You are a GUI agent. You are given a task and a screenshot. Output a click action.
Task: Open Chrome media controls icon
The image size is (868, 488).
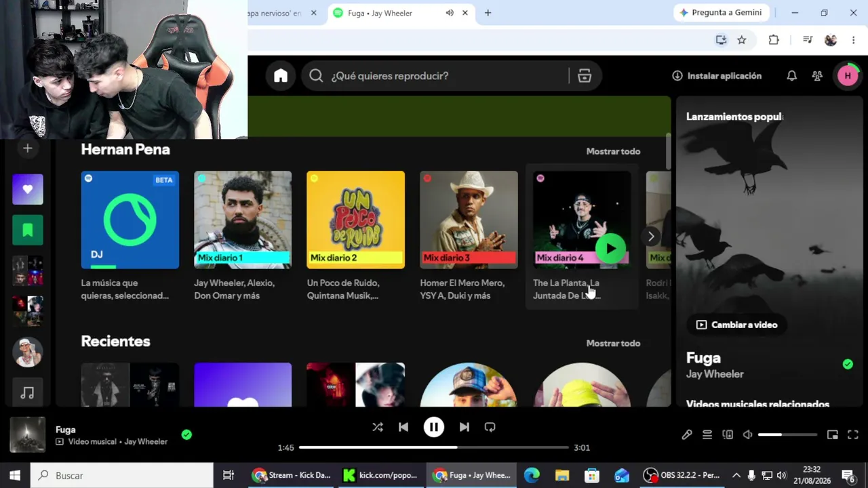pyautogui.click(x=808, y=40)
